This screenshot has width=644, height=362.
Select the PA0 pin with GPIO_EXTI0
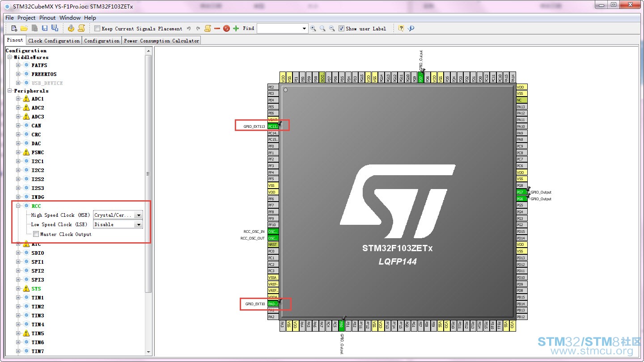[273, 304]
